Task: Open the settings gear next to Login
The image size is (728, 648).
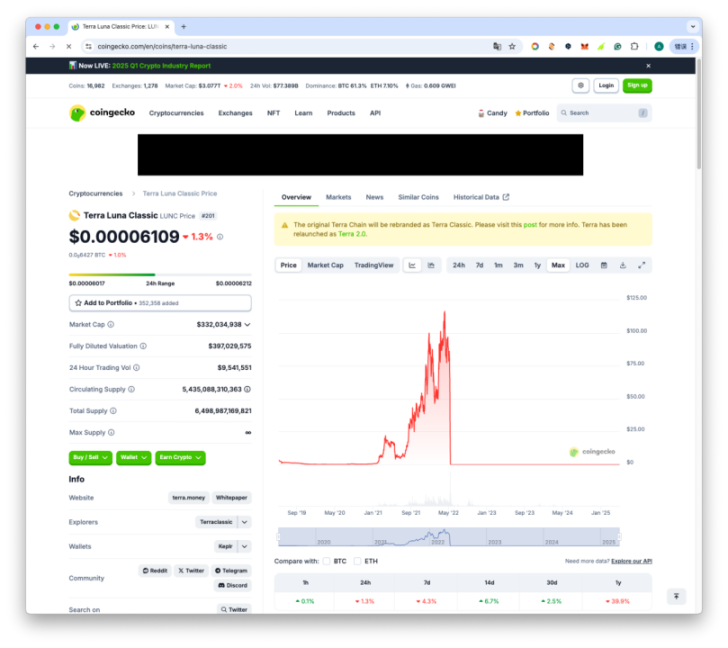Action: [x=580, y=85]
